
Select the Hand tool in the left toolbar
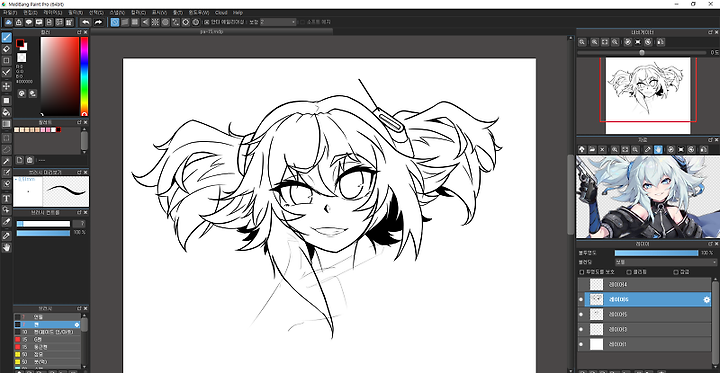6,247
